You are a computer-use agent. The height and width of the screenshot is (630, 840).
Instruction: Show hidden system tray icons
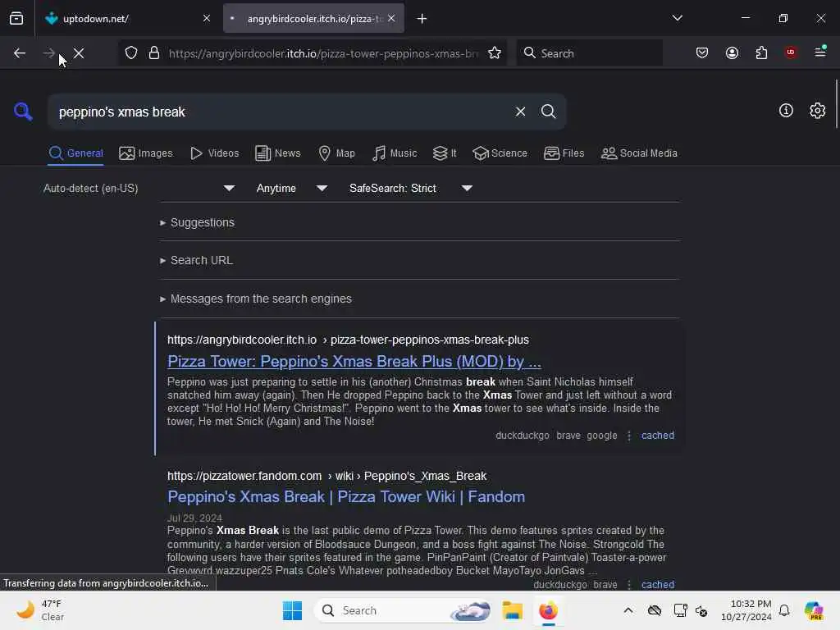pos(628,610)
